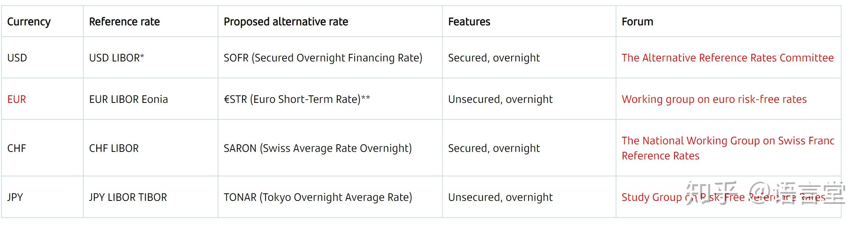Click the USD LIBOR* reference rate cell
The image size is (868, 228).
point(116,58)
